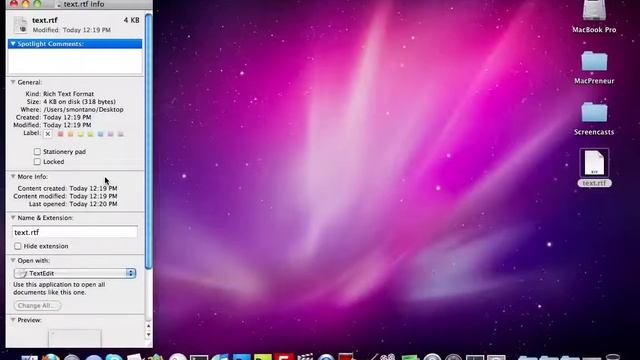
Task: Collapse the Preview section
Action: [x=13, y=320]
